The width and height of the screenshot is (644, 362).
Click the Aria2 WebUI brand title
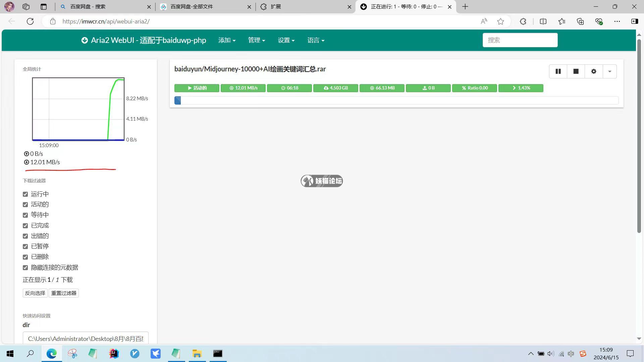[144, 40]
